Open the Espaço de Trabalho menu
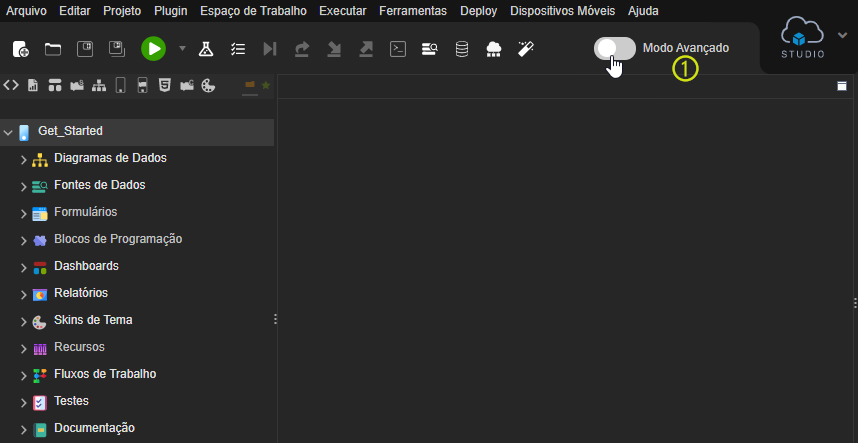The image size is (858, 443). point(253,11)
